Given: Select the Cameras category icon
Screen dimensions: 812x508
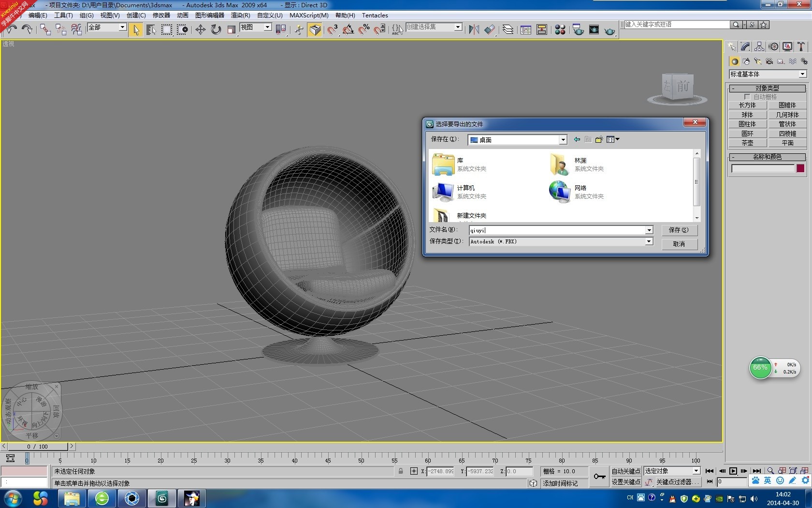Looking at the screenshot, I should coord(769,61).
